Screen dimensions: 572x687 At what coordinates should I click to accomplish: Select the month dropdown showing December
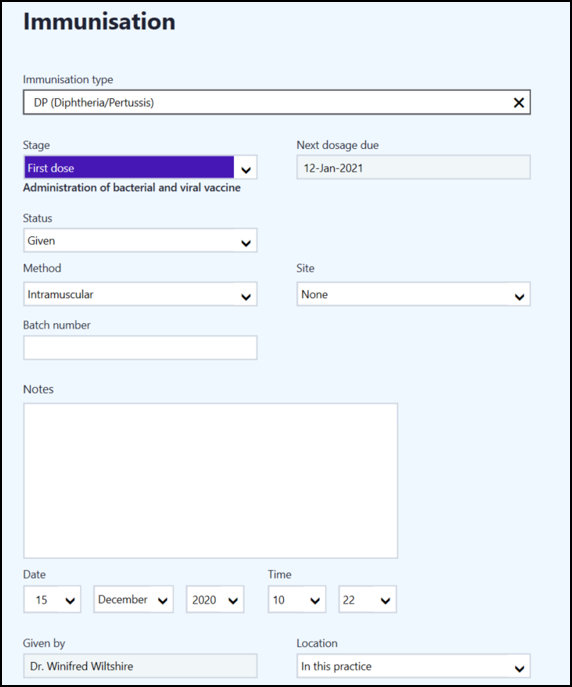pyautogui.click(x=134, y=599)
